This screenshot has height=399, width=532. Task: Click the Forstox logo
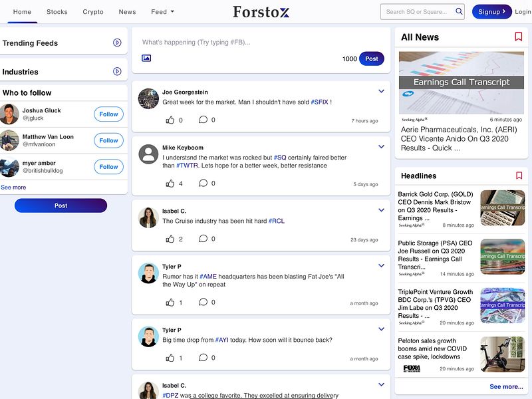point(261,12)
